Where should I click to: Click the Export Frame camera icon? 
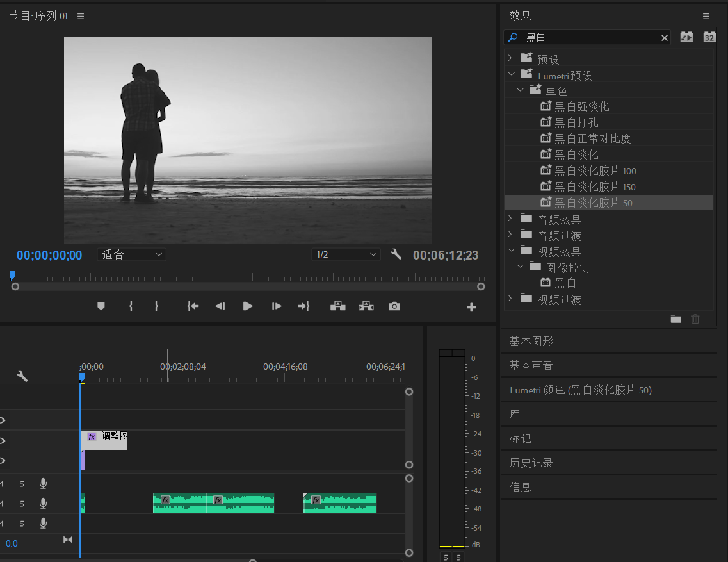click(394, 306)
